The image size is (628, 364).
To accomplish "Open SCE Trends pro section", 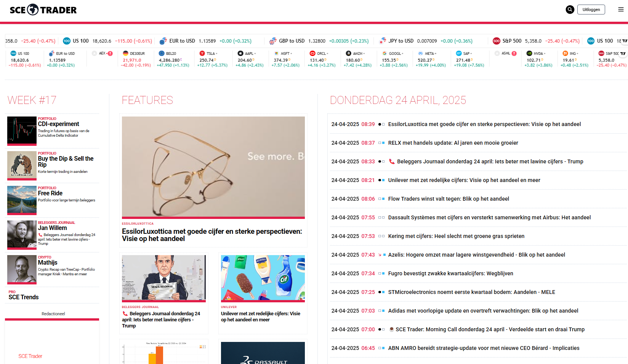I will [24, 297].
